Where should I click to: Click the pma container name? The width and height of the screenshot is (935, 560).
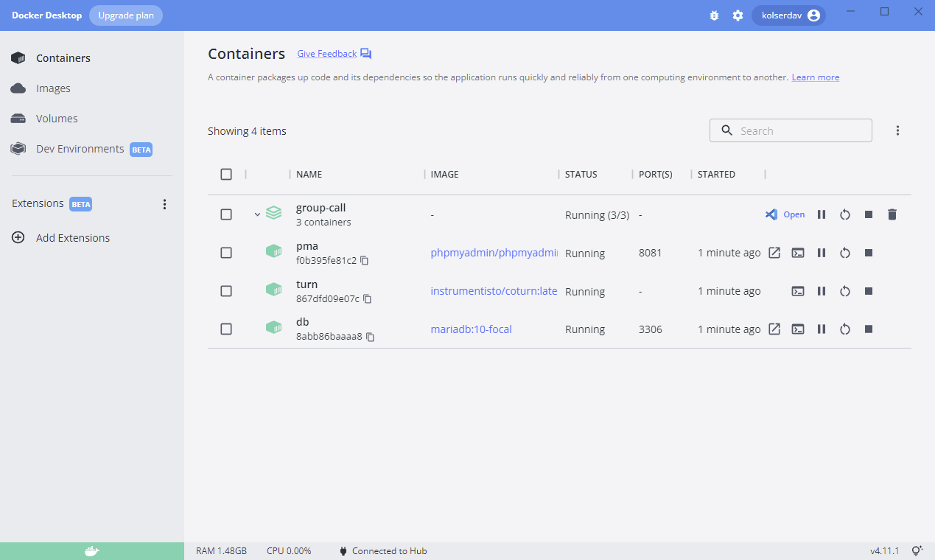point(307,246)
